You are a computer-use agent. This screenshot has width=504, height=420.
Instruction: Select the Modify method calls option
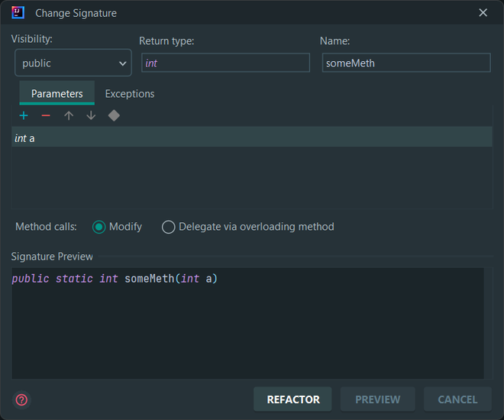click(x=99, y=227)
